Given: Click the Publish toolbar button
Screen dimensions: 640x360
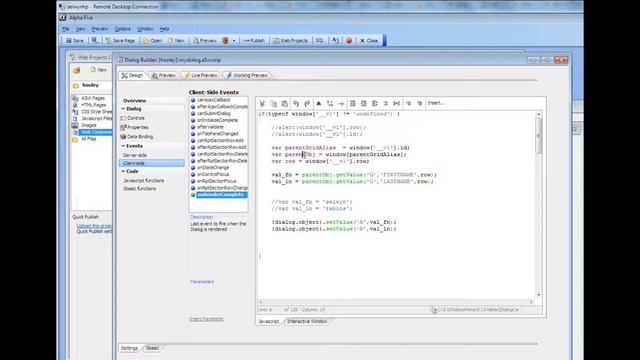Looking at the screenshot, I should 253,40.
